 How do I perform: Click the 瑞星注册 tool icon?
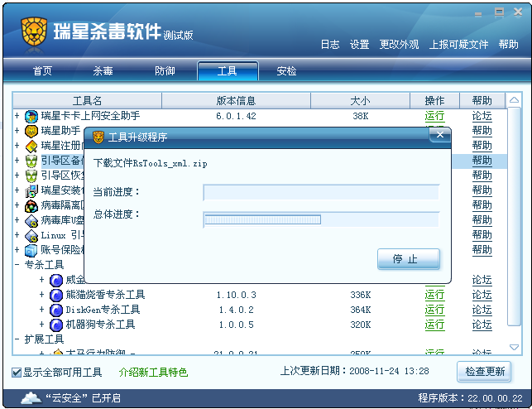coord(31,147)
